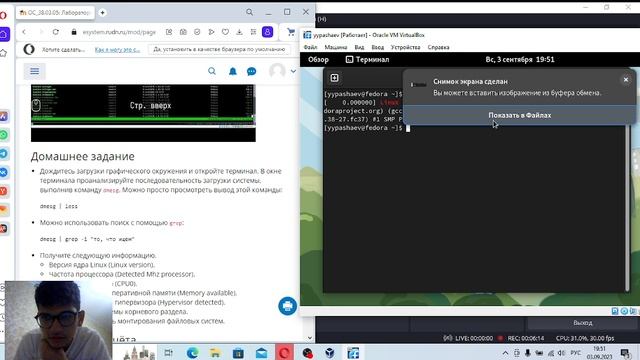
Task: Click the Выход button in OBS
Action: [582, 322]
